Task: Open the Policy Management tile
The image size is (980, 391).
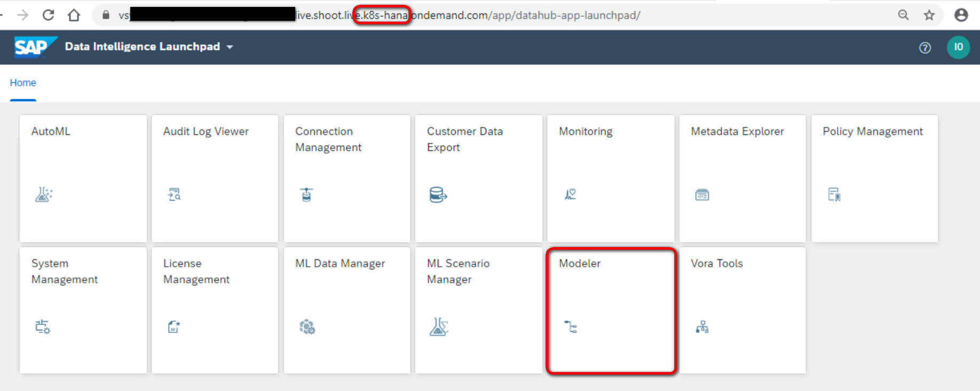Action: (x=874, y=178)
